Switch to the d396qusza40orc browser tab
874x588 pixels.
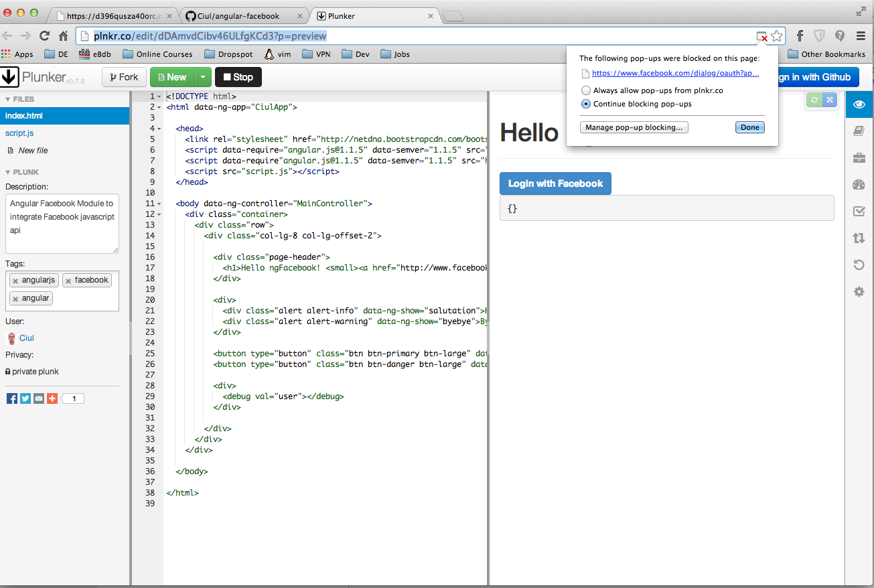tap(115, 15)
